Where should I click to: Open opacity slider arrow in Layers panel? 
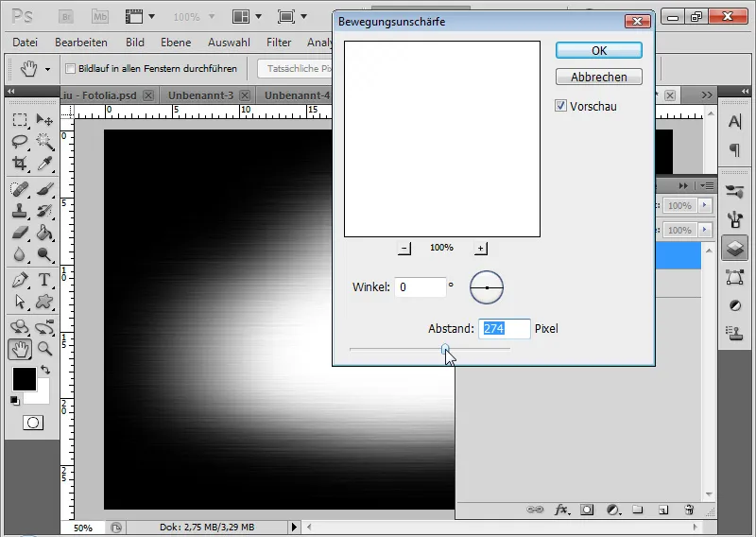tap(704, 205)
